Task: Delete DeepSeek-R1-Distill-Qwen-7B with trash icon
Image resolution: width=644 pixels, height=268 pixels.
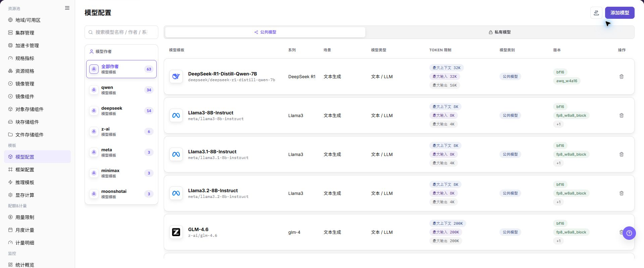Action: point(622,76)
